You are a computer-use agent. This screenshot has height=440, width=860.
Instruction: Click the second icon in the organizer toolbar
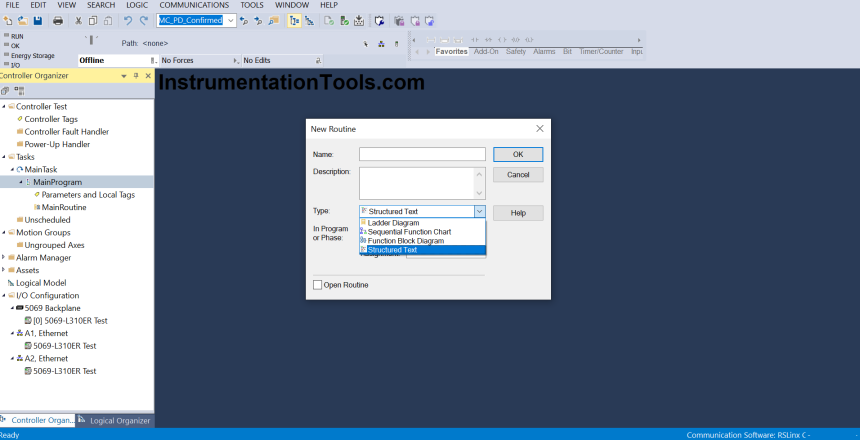19,91
